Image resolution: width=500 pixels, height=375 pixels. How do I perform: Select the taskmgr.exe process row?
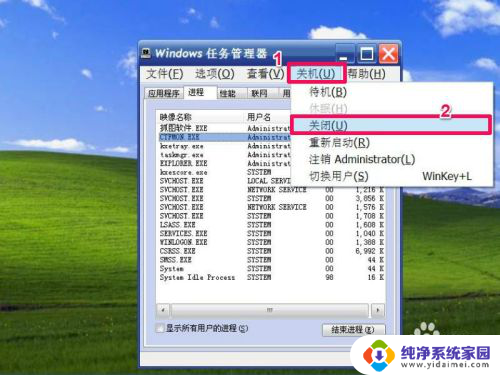pos(224,155)
